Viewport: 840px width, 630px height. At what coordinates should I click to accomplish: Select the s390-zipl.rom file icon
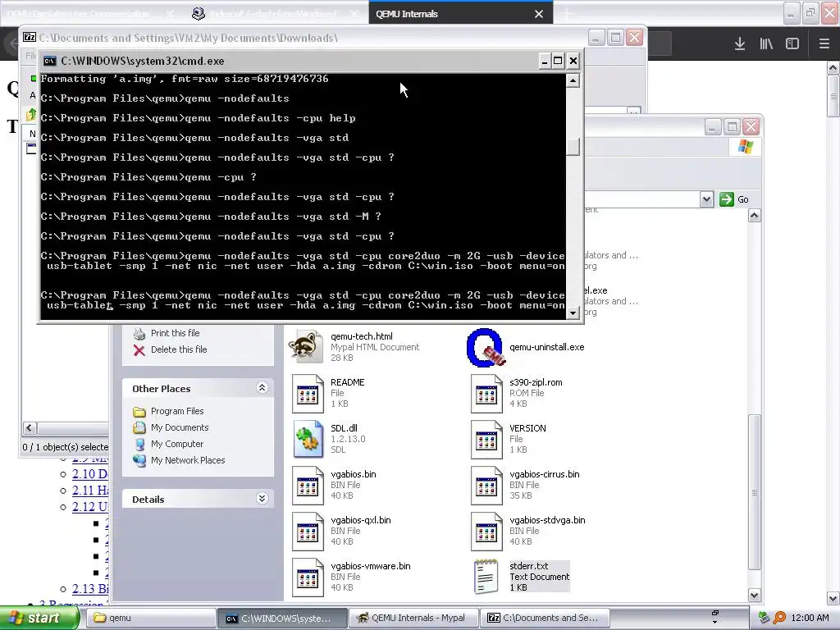(486, 394)
